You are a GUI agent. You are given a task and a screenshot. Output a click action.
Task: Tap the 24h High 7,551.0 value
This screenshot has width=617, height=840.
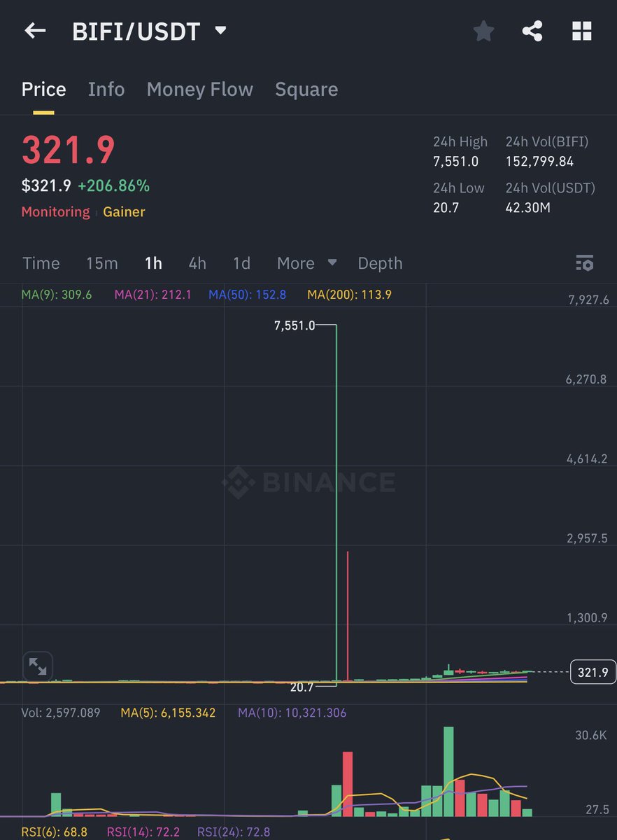click(x=455, y=162)
